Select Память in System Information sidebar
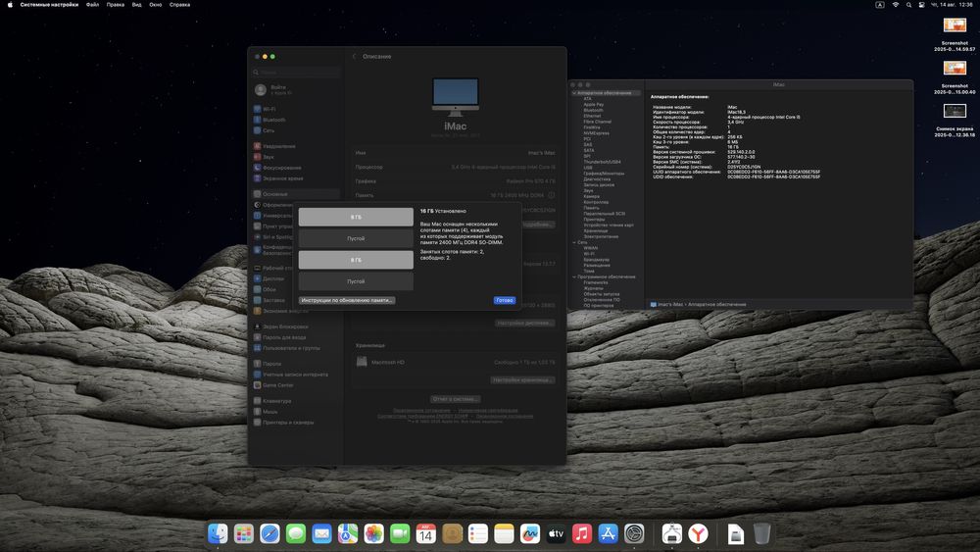This screenshot has height=552, width=980. pos(591,208)
